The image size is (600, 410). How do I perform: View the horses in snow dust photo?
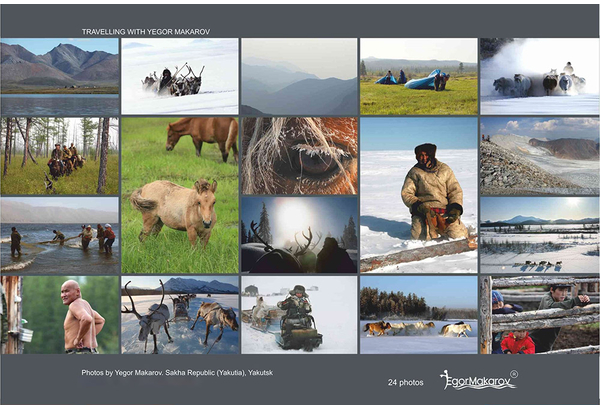click(x=539, y=76)
